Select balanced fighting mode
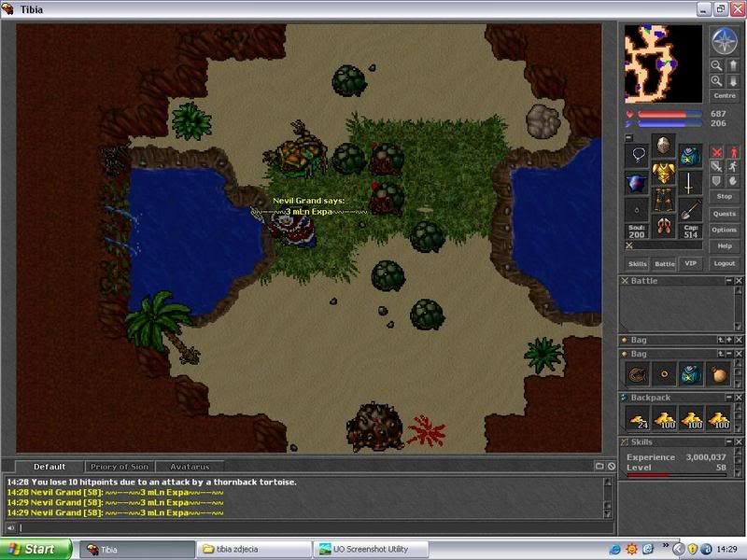 click(x=716, y=166)
